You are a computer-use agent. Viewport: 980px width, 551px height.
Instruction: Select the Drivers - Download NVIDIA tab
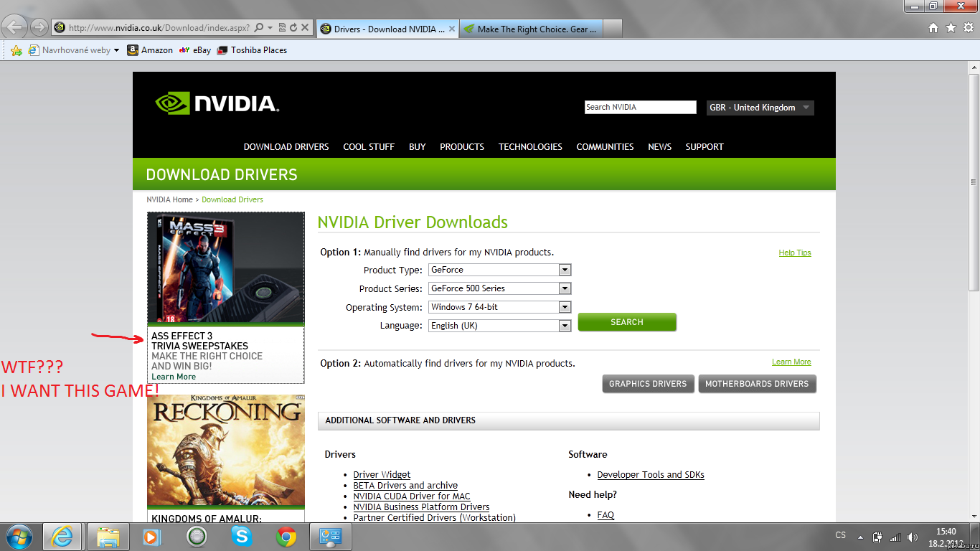387,29
